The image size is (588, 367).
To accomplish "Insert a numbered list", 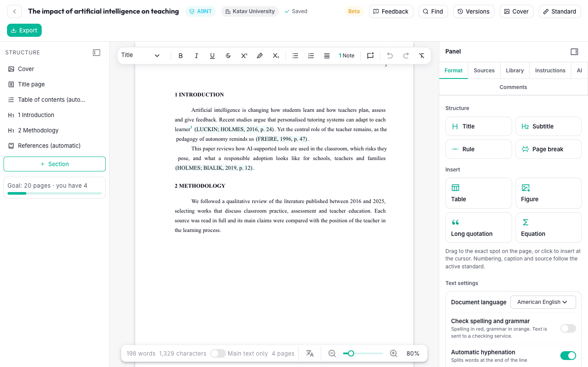I will [311, 56].
